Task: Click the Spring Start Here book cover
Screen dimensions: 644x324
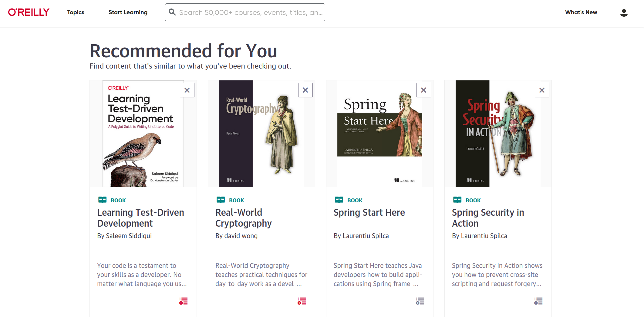Action: [x=379, y=134]
